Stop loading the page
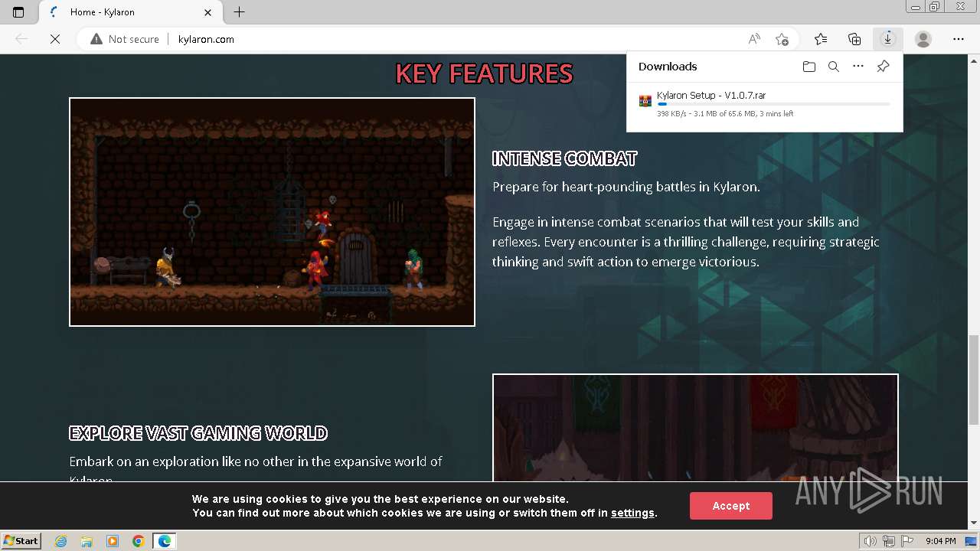The image size is (980, 551). [x=55, y=39]
